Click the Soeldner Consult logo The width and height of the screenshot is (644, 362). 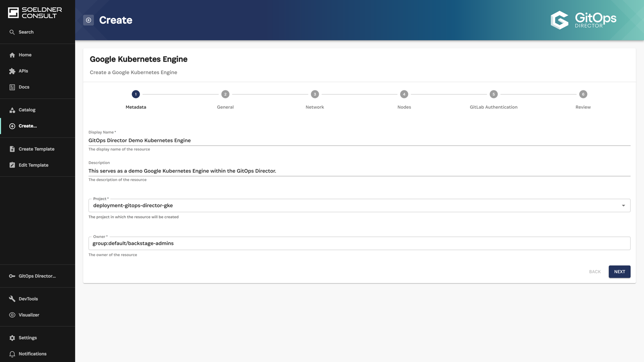pyautogui.click(x=35, y=13)
